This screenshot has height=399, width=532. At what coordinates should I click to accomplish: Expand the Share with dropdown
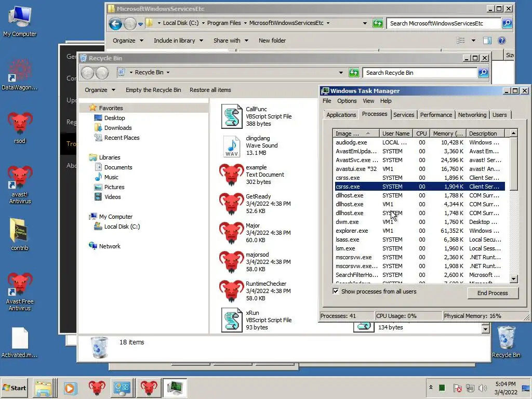(x=231, y=41)
